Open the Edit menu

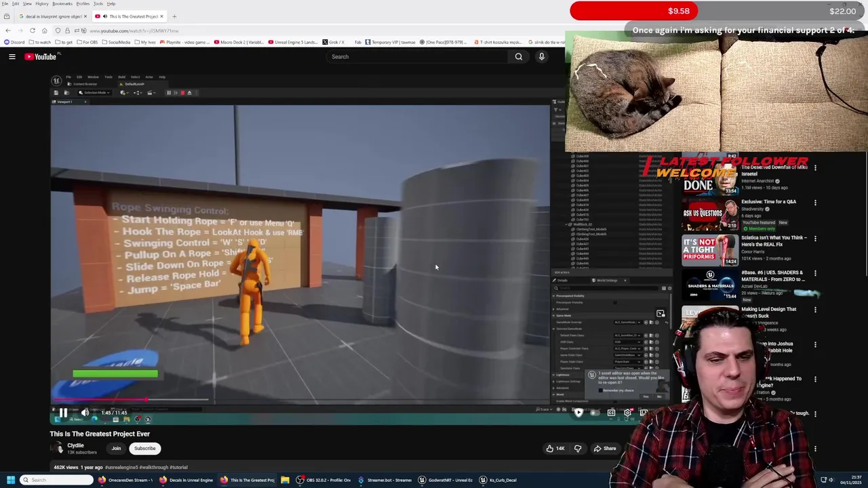(16, 3)
